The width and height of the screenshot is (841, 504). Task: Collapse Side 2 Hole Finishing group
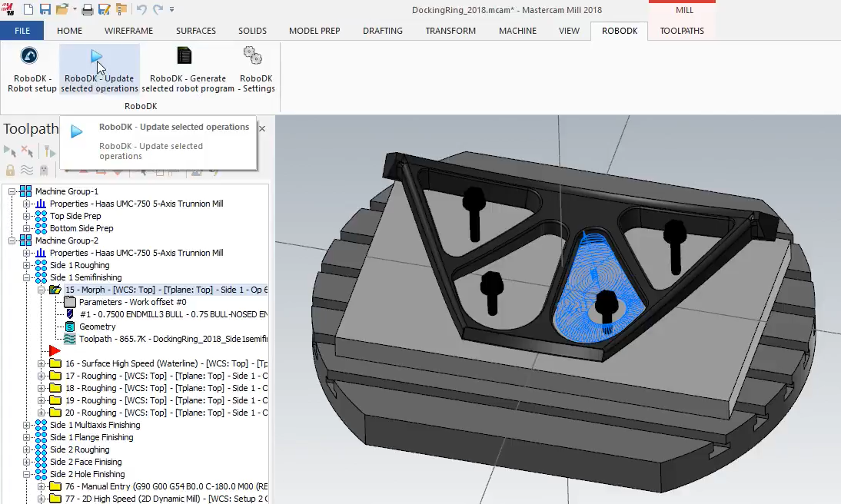[26, 475]
